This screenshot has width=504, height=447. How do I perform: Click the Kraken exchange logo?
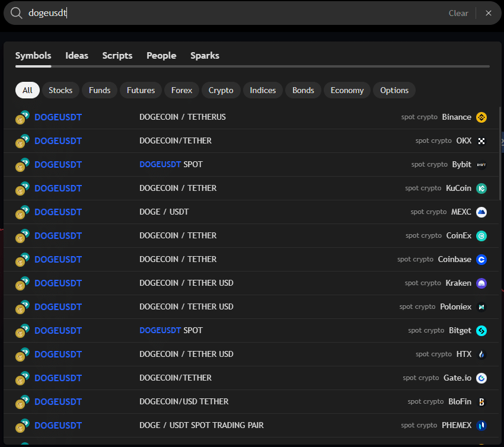coord(481,283)
